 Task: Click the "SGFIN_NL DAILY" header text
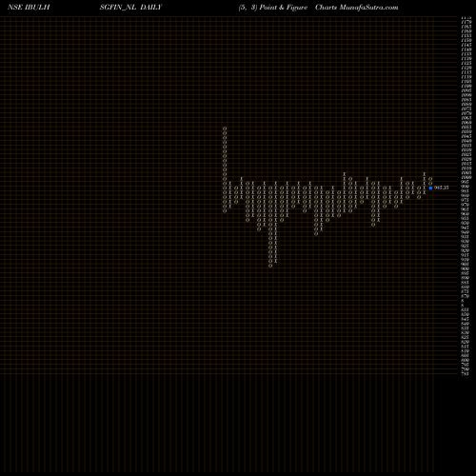coord(130,8)
